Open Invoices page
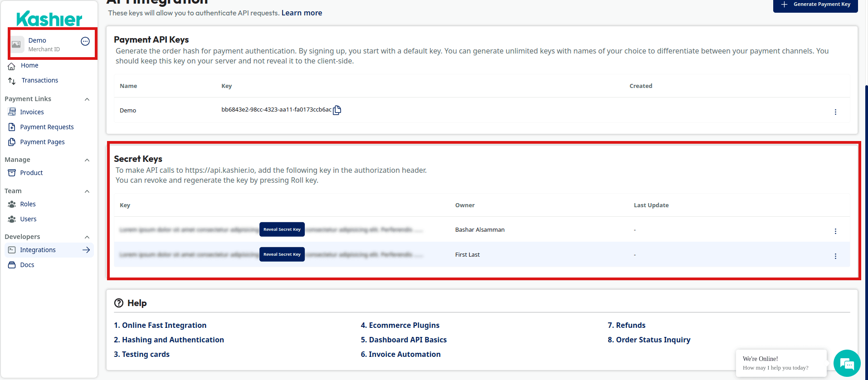Screen dimensions: 868x380 (32, 112)
